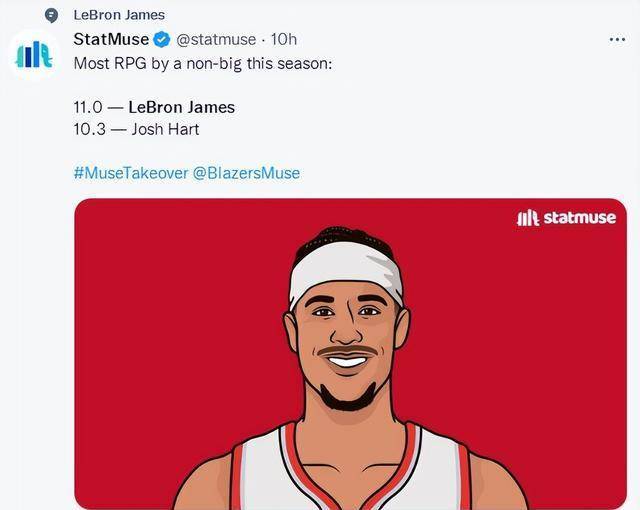Open the Josh Hart cartoon image

(x=350, y=354)
